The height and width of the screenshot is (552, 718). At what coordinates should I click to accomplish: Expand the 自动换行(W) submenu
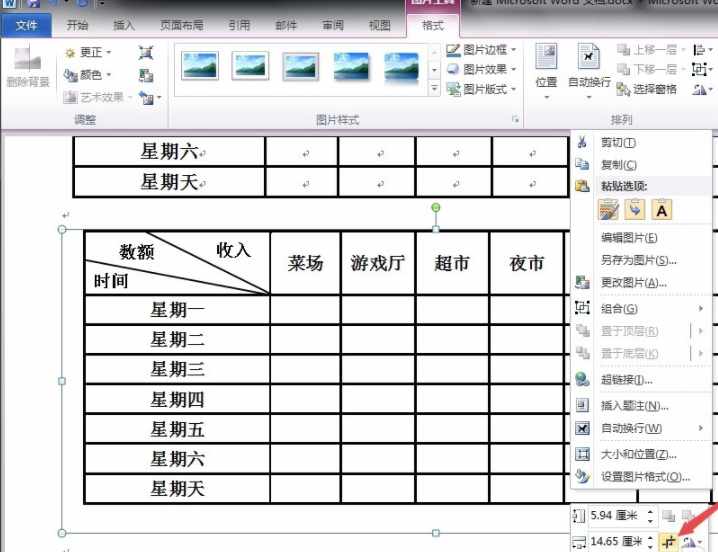(641, 428)
